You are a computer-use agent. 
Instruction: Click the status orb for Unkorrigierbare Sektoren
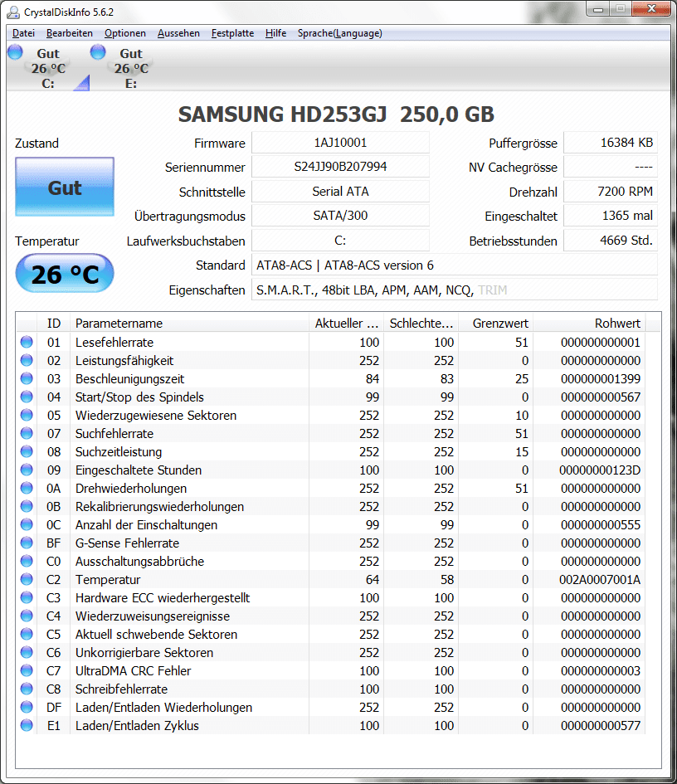pyautogui.click(x=27, y=652)
